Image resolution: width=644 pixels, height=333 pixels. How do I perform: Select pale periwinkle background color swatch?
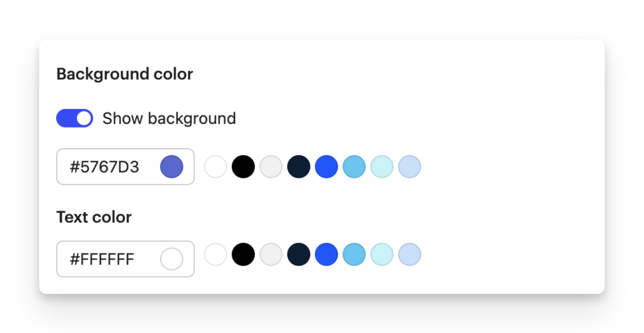coord(410,167)
